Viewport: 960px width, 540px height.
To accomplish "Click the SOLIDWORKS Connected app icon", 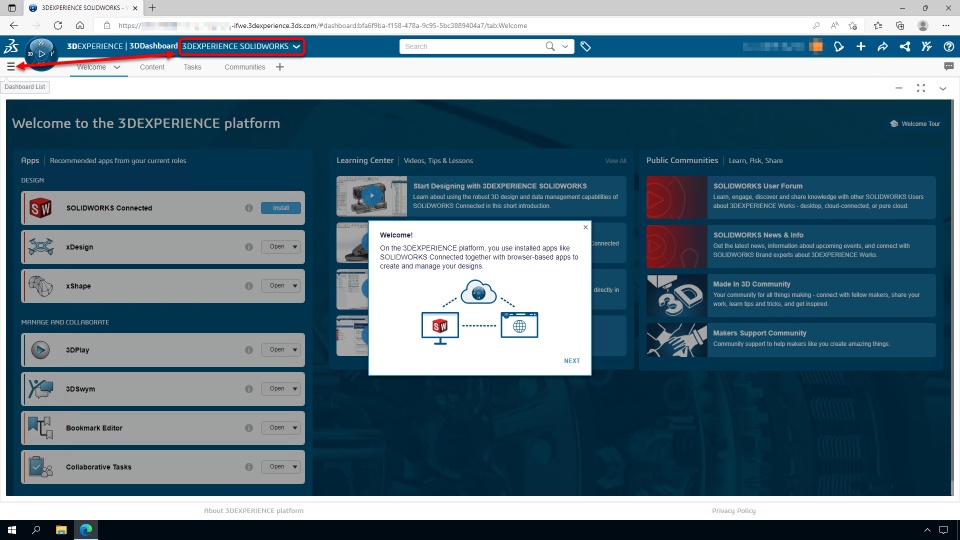I will click(40, 208).
